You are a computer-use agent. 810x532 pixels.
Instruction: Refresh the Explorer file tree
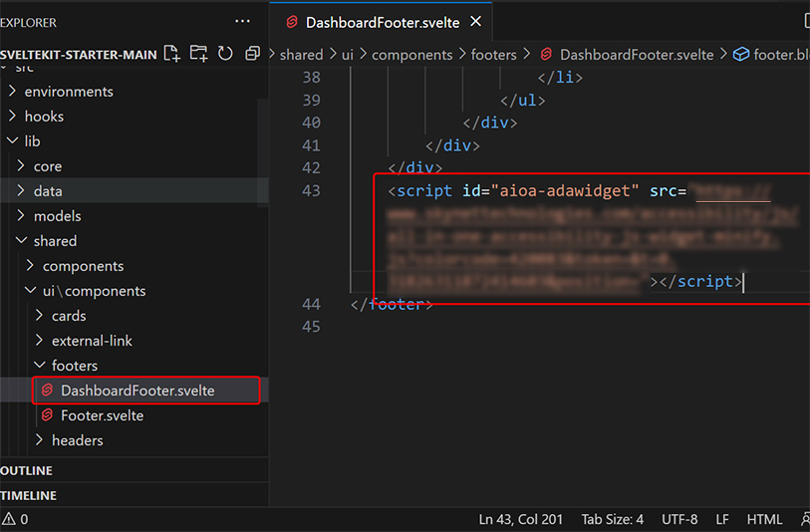(225, 54)
